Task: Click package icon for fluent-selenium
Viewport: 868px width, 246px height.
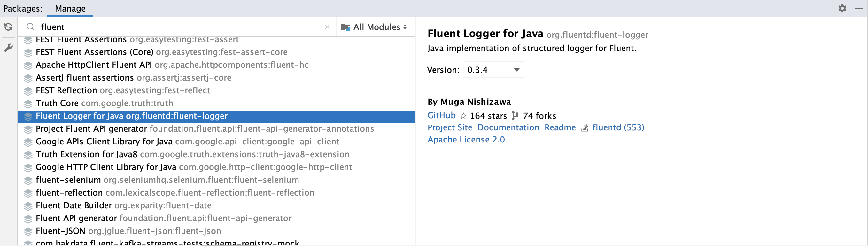Action: point(28,180)
